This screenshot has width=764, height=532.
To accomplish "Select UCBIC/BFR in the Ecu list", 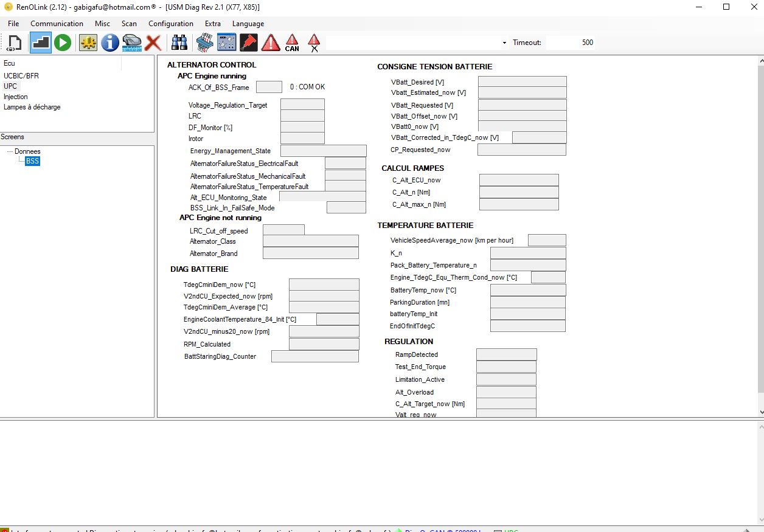I will click(x=21, y=76).
